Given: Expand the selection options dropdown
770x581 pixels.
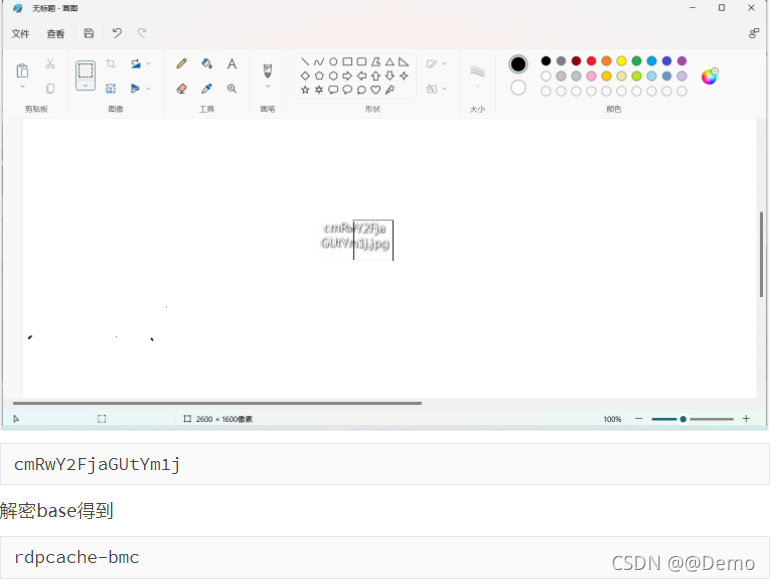Looking at the screenshot, I should tap(85, 86).
